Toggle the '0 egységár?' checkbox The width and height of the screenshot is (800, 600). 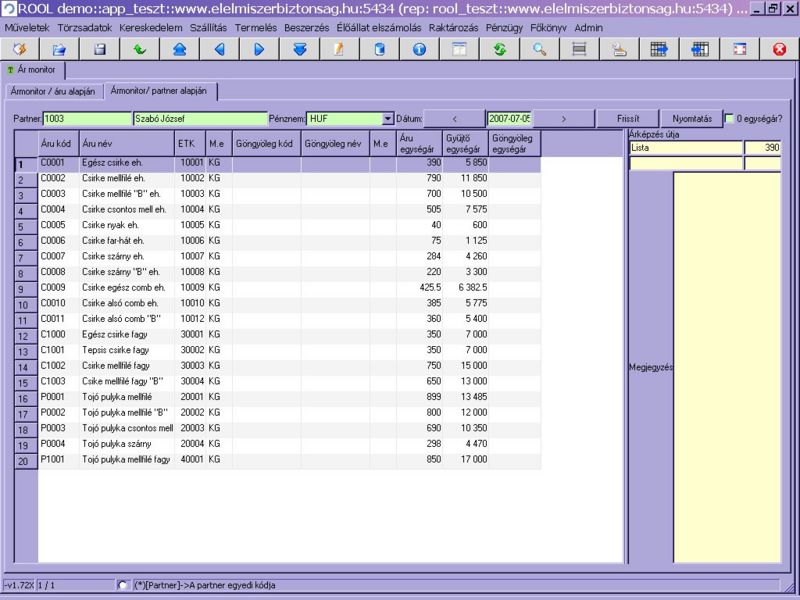[x=729, y=118]
